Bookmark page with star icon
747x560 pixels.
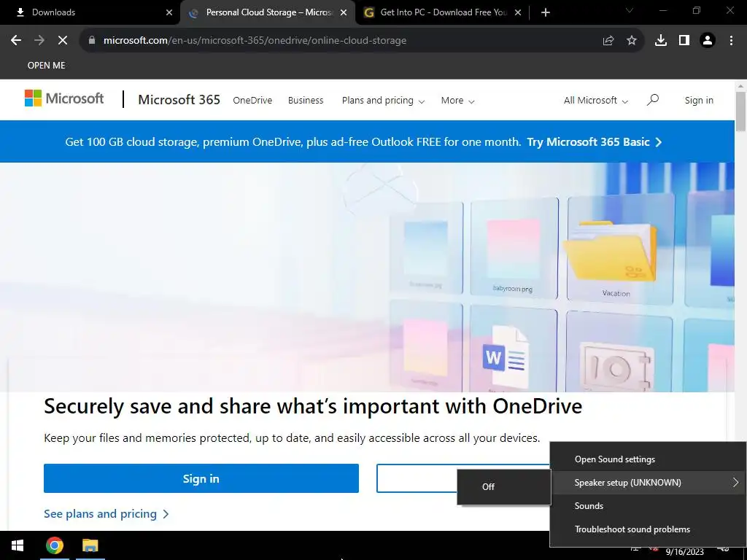[632, 41]
